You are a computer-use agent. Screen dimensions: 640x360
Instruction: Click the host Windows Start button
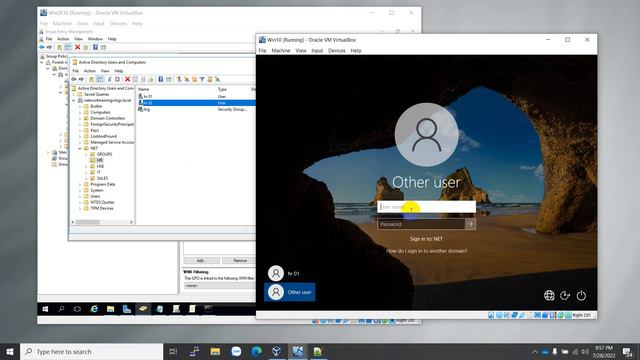point(10,351)
